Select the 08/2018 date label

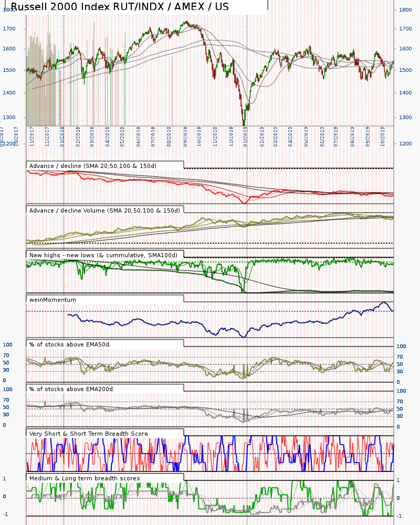[169, 136]
